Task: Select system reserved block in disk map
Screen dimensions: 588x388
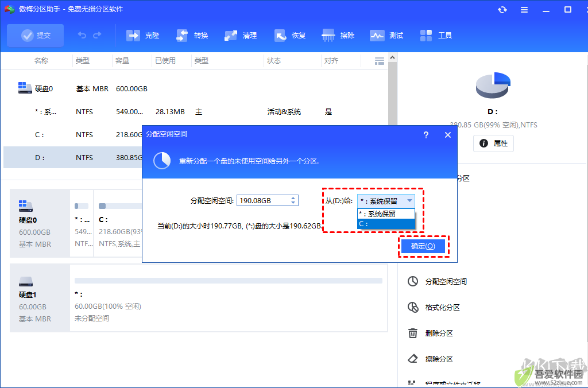Action: (82, 223)
